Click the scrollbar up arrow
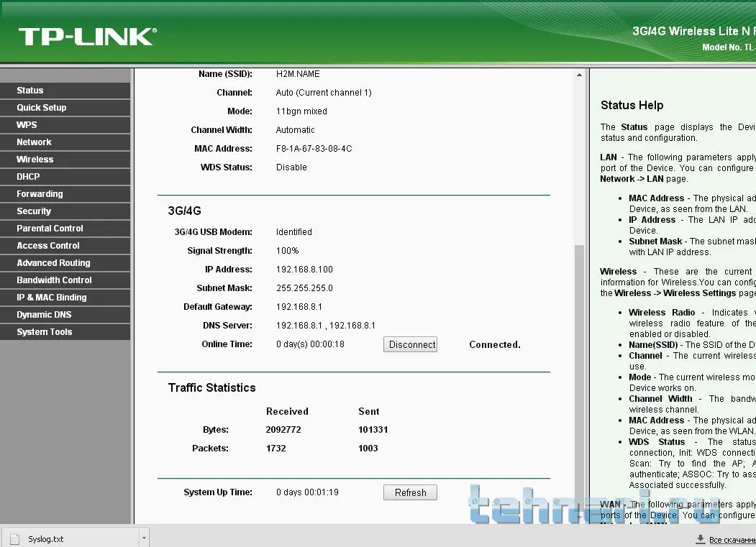 (579, 75)
